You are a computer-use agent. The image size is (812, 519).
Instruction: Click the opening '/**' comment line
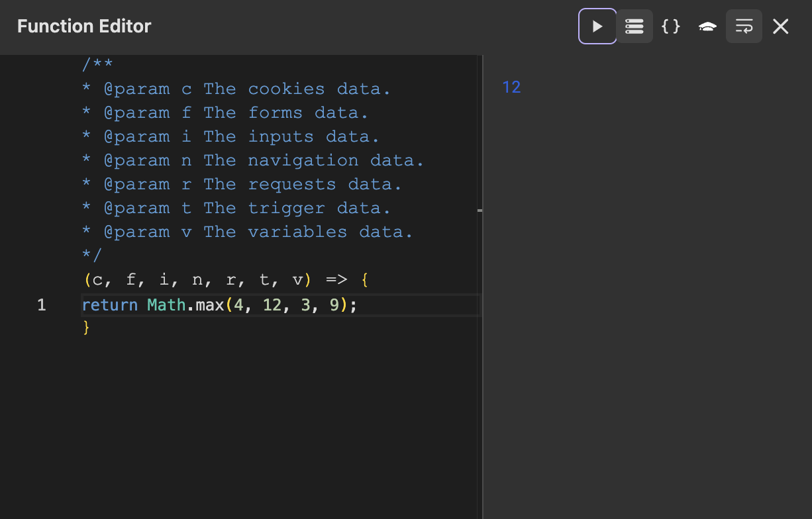pyautogui.click(x=97, y=65)
